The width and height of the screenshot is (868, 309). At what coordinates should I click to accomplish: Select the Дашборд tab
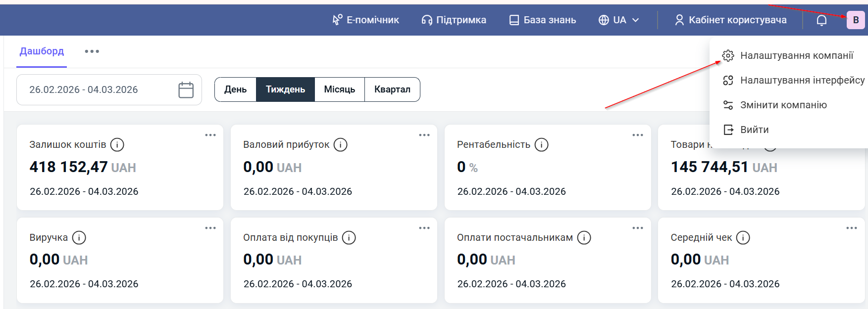click(x=42, y=51)
